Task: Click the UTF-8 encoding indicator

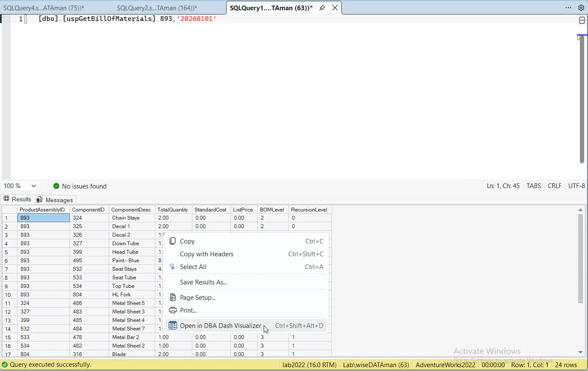Action: [577, 186]
